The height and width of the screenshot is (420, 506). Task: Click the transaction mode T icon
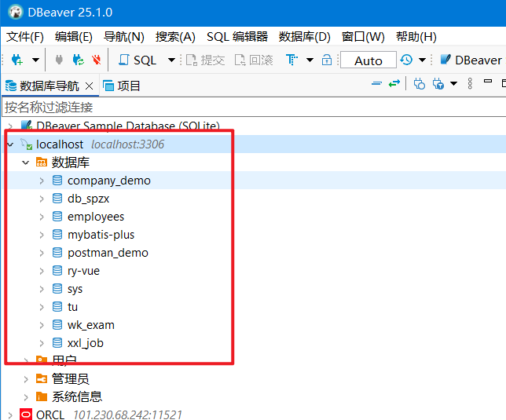pyautogui.click(x=291, y=60)
